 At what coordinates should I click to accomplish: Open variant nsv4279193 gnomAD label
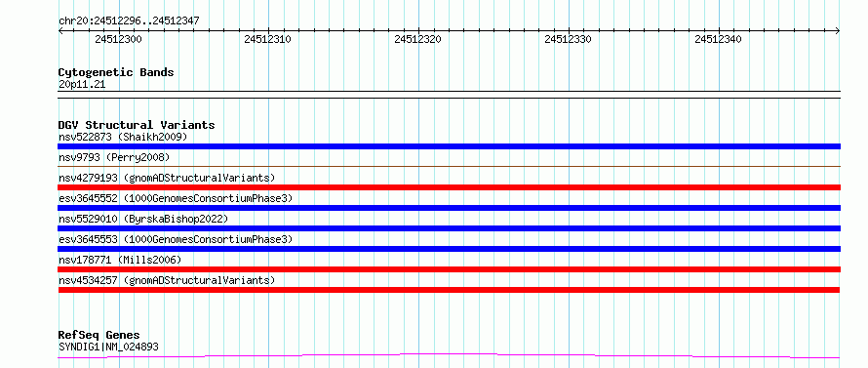[167, 178]
